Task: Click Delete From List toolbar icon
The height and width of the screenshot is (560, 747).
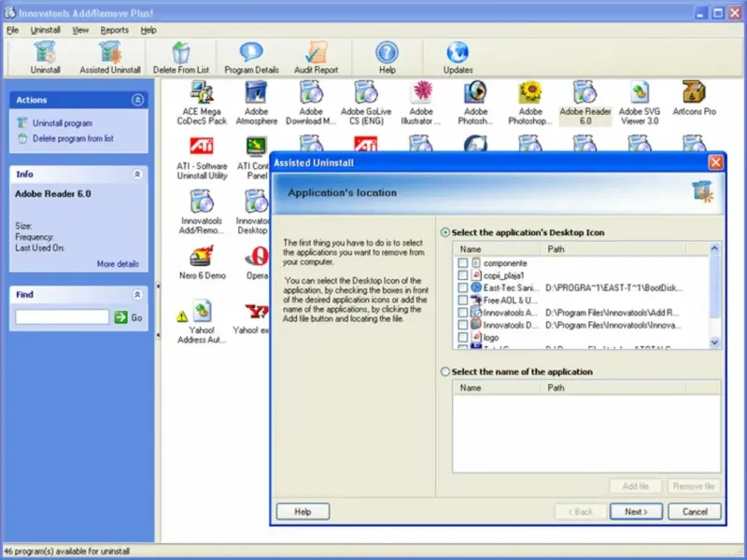Action: click(x=181, y=57)
